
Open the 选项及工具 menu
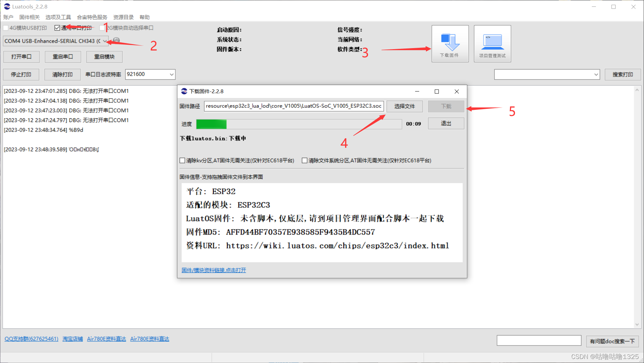(58, 17)
